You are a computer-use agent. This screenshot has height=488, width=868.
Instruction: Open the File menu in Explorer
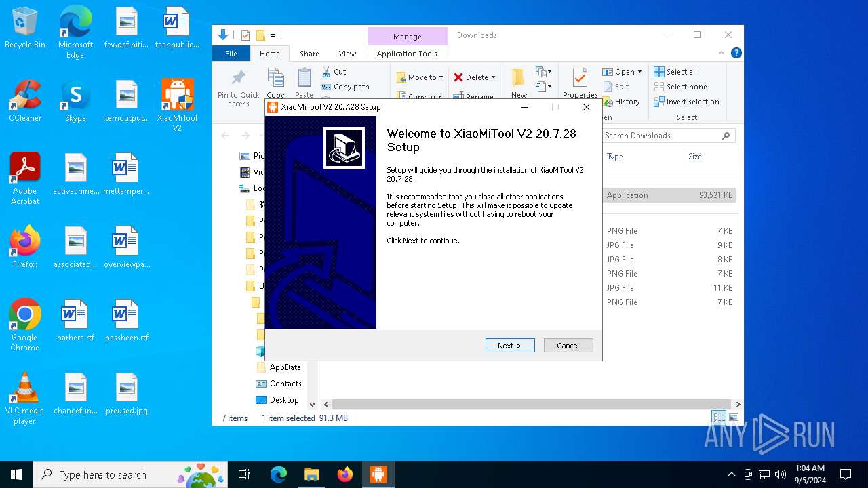[231, 54]
